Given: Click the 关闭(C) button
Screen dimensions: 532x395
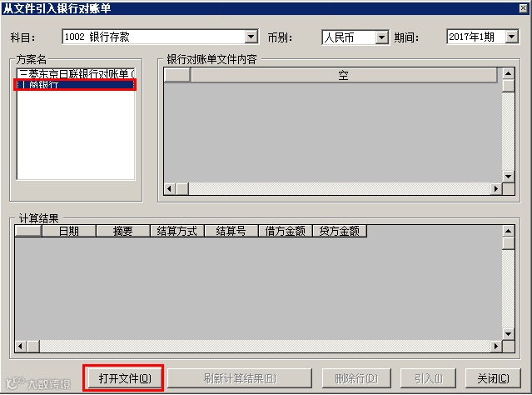Looking at the screenshot, I should 493,378.
